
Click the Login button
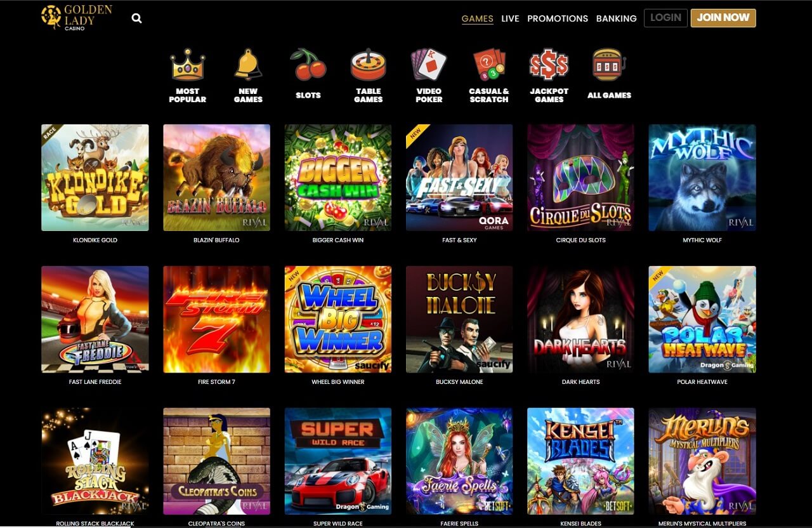[665, 18]
